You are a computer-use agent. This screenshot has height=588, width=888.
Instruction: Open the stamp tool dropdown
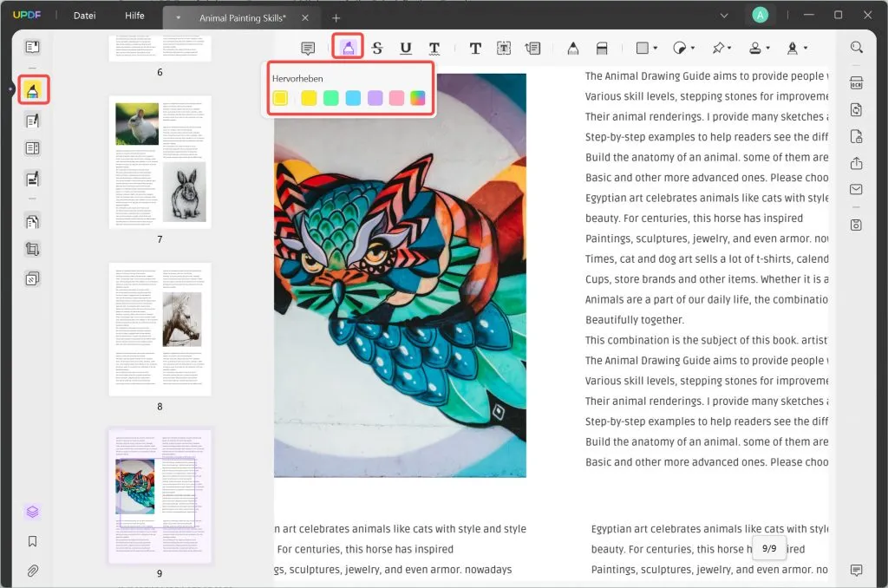click(759, 49)
